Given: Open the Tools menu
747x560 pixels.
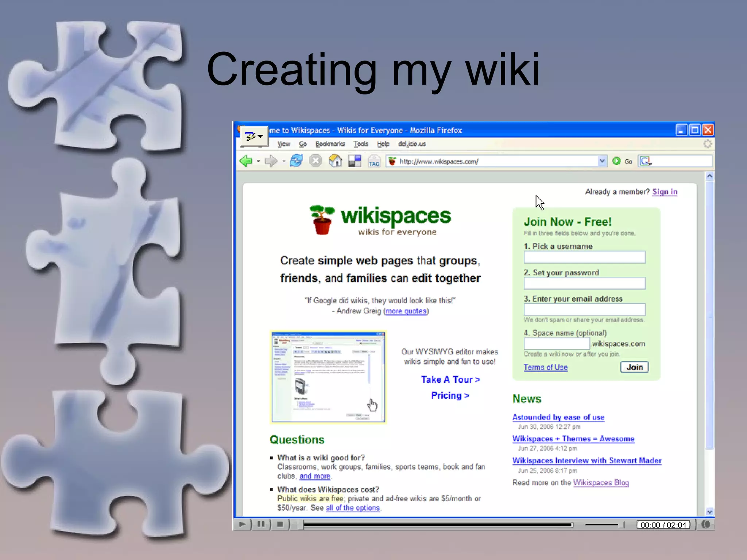Looking at the screenshot, I should coord(361,144).
